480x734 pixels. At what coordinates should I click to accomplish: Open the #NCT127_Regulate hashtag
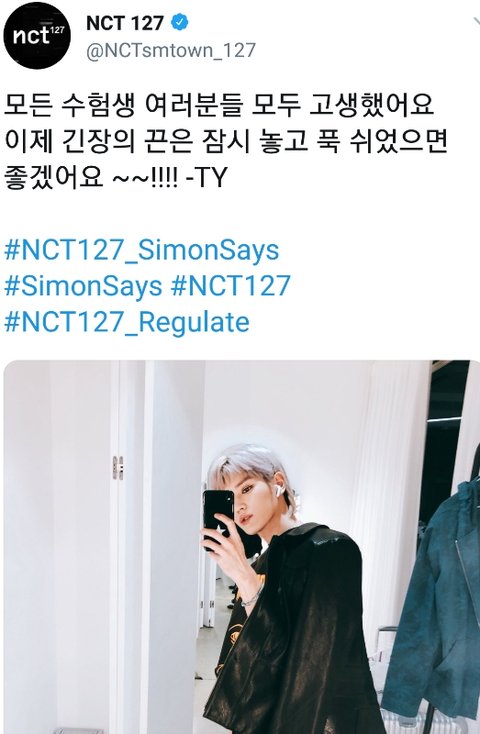click(126, 322)
